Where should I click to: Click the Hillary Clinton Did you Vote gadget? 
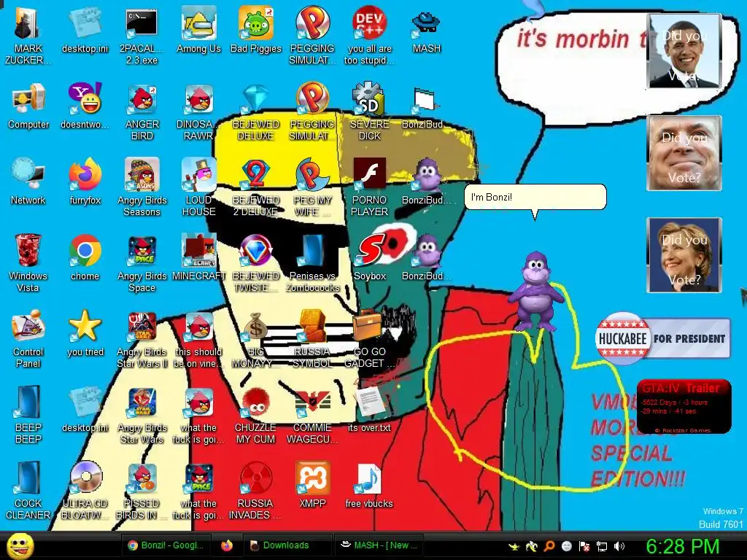pos(684,254)
